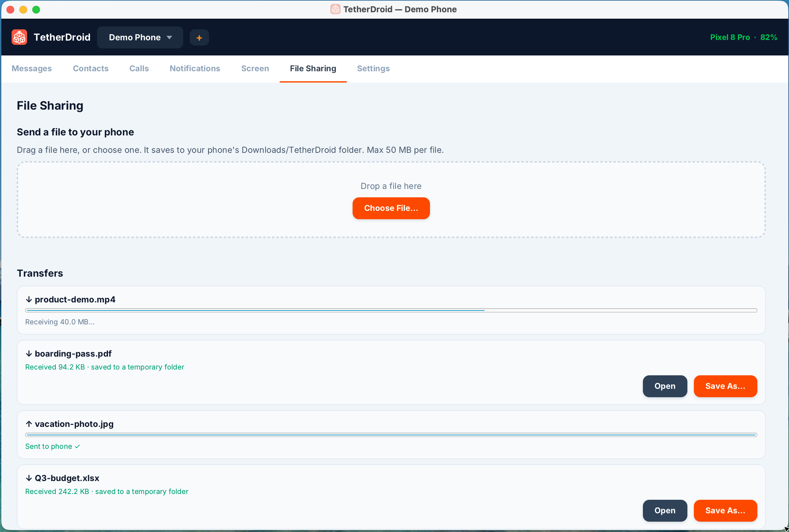Viewport: 789px width, 532px height.
Task: Click the vacation-photo.jpg file name
Action: tap(74, 424)
